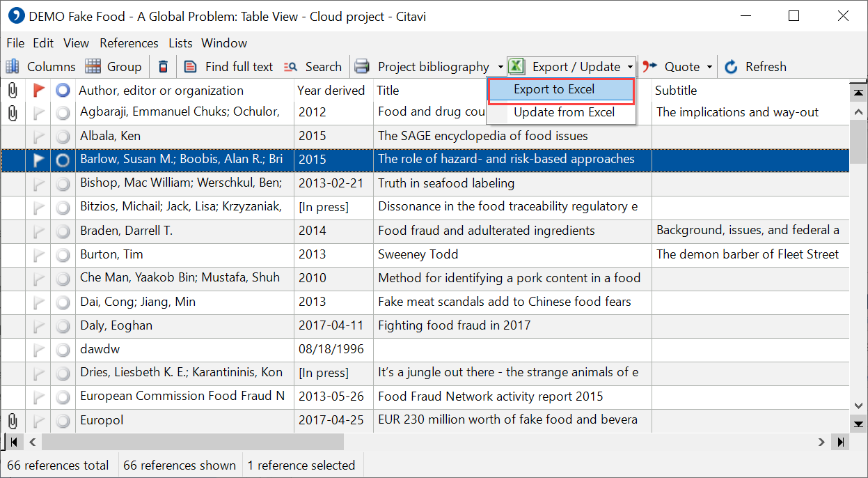
Task: Click '66 references shown' in status bar
Action: [x=180, y=465]
